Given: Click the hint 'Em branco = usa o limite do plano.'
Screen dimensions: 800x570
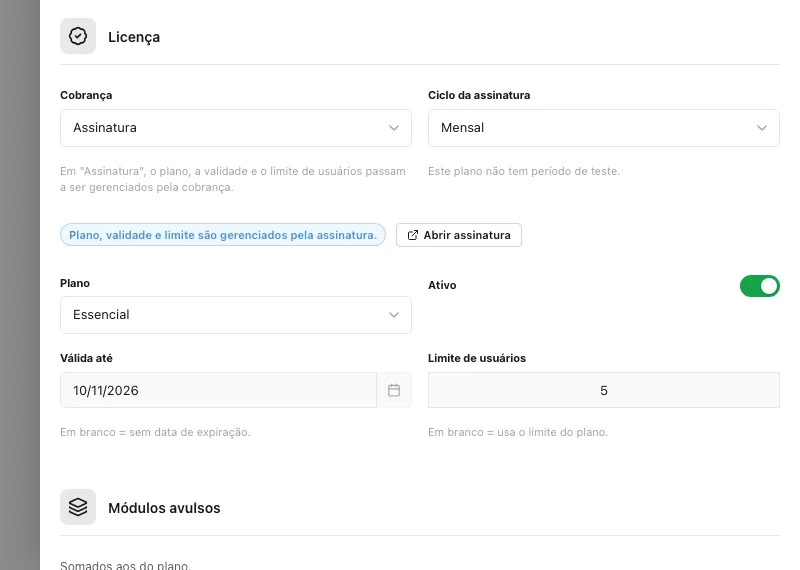Looking at the screenshot, I should (x=518, y=432).
